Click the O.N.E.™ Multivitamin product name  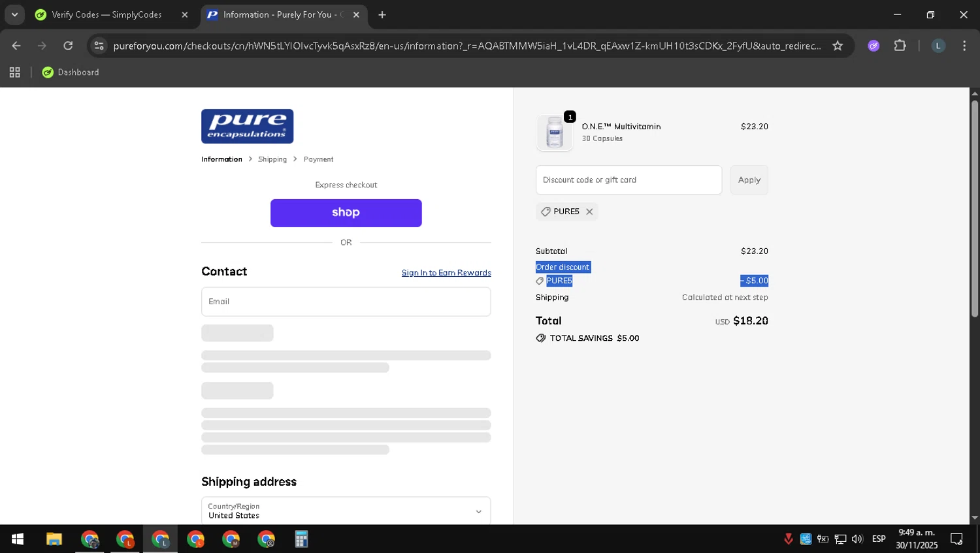click(x=621, y=127)
